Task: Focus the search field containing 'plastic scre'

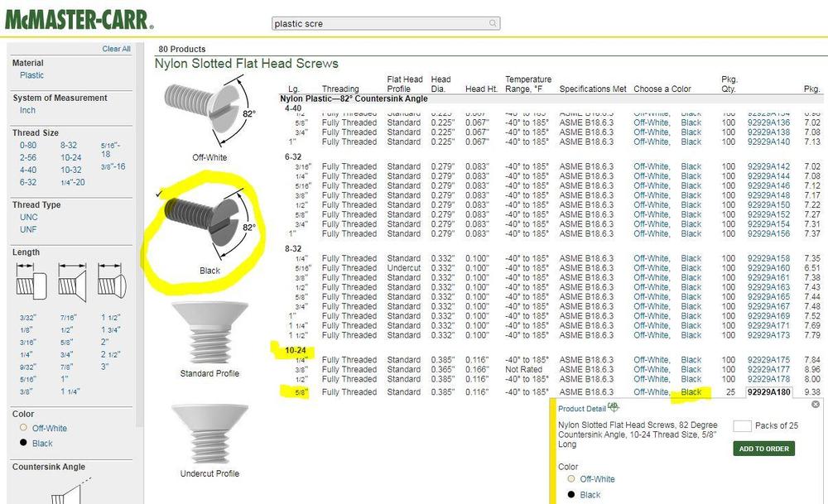Action: point(386,23)
